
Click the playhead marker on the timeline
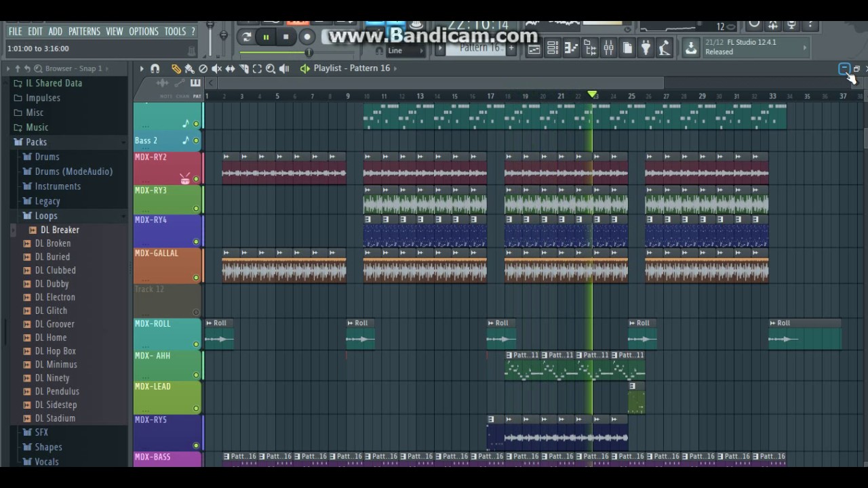pos(592,95)
